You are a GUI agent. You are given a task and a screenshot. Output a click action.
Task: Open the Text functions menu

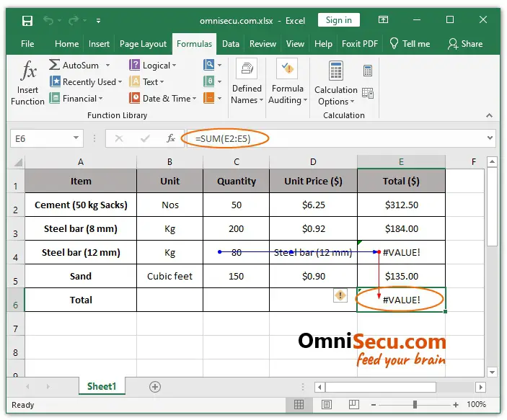point(146,81)
